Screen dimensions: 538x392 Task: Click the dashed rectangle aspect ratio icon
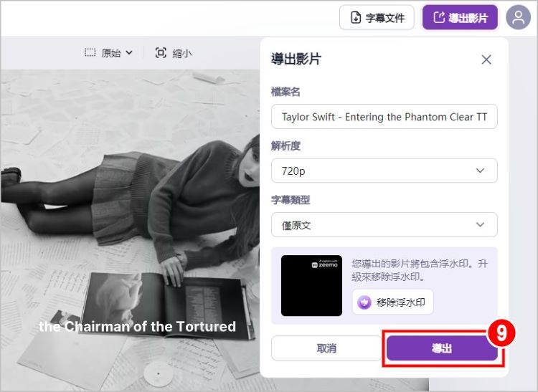coord(90,53)
